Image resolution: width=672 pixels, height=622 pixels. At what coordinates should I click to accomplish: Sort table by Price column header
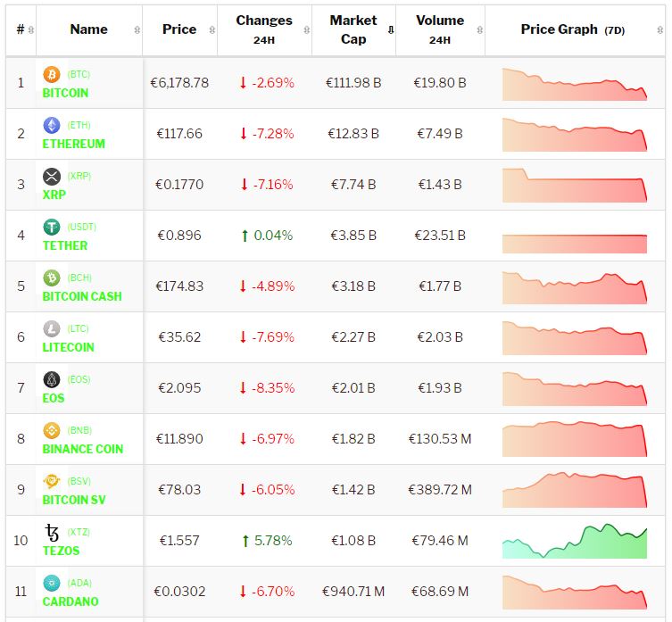[x=179, y=29]
